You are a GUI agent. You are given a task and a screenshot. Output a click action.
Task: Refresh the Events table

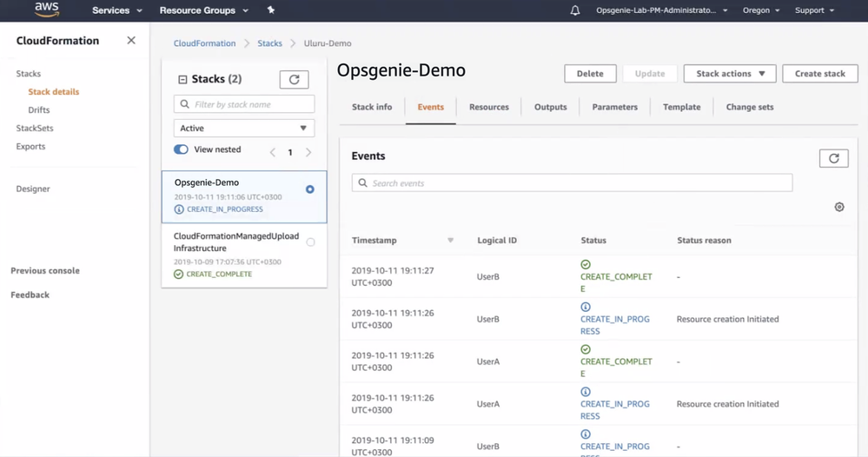click(x=833, y=158)
